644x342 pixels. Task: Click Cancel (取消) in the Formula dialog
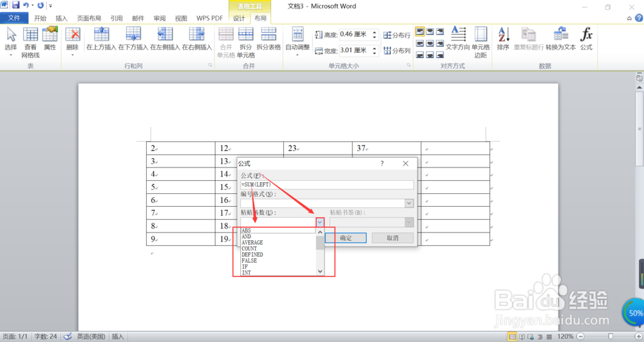pyautogui.click(x=393, y=238)
